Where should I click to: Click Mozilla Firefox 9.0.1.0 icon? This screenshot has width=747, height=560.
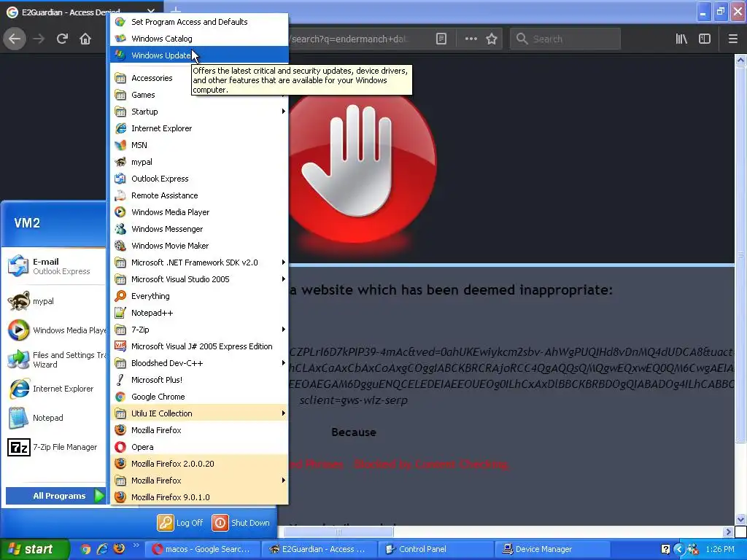pos(120,497)
